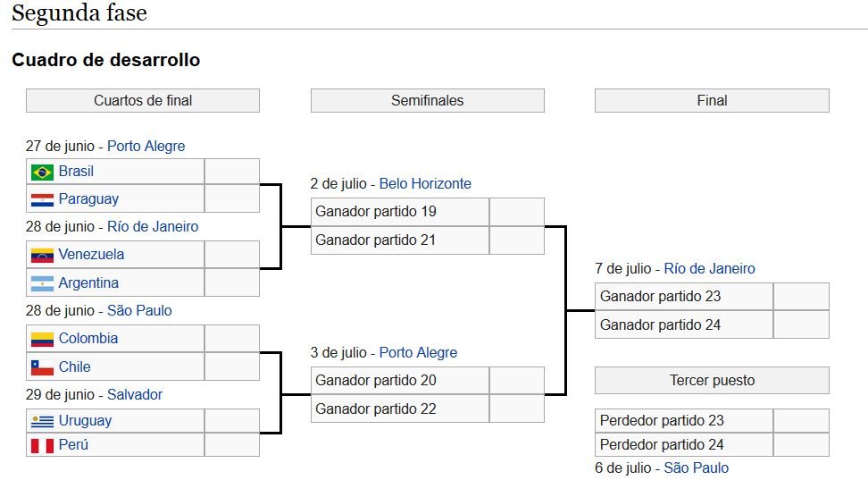
Task: Open Salvador venue link for 29 de junio
Action: click(135, 395)
